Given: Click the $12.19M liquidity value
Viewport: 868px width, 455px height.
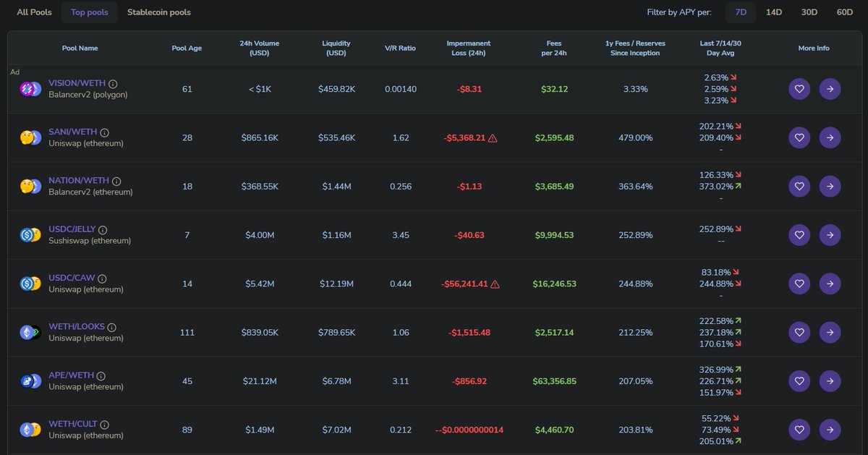Looking at the screenshot, I should point(336,284).
